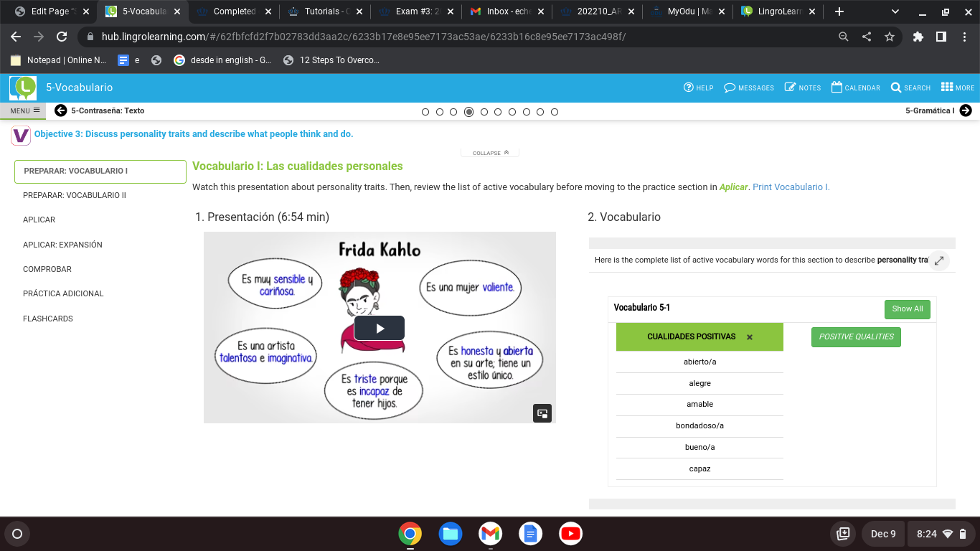This screenshot has width=980, height=551.
Task: Open the Search tool in header
Action: [x=910, y=88]
